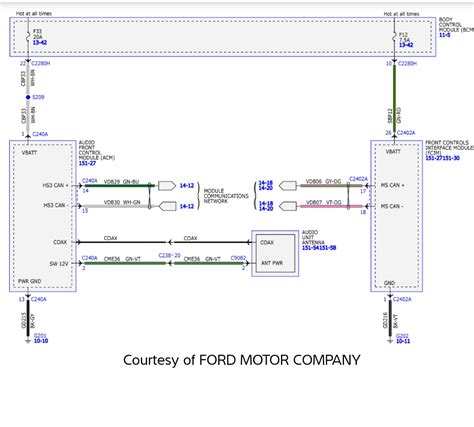Select the G202 ground label
Viewport: 474px width, 427px height.
(402, 336)
